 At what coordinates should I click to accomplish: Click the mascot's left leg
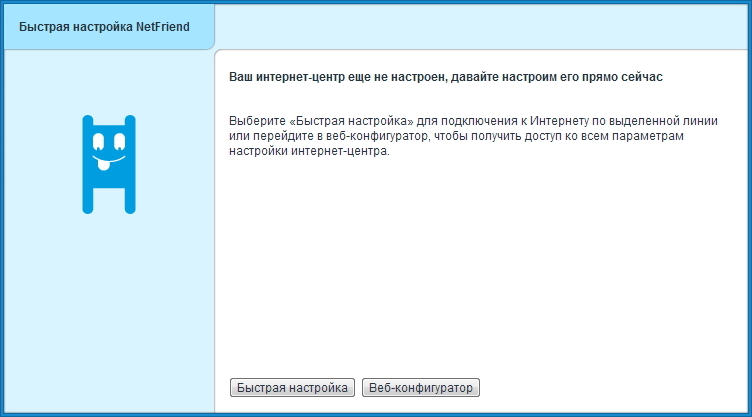88,201
